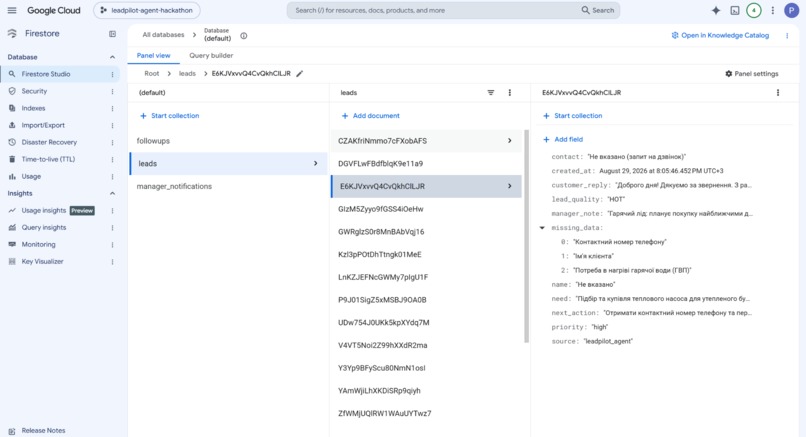Open leads collection options menu
This screenshot has height=437, width=806.
pyautogui.click(x=509, y=93)
